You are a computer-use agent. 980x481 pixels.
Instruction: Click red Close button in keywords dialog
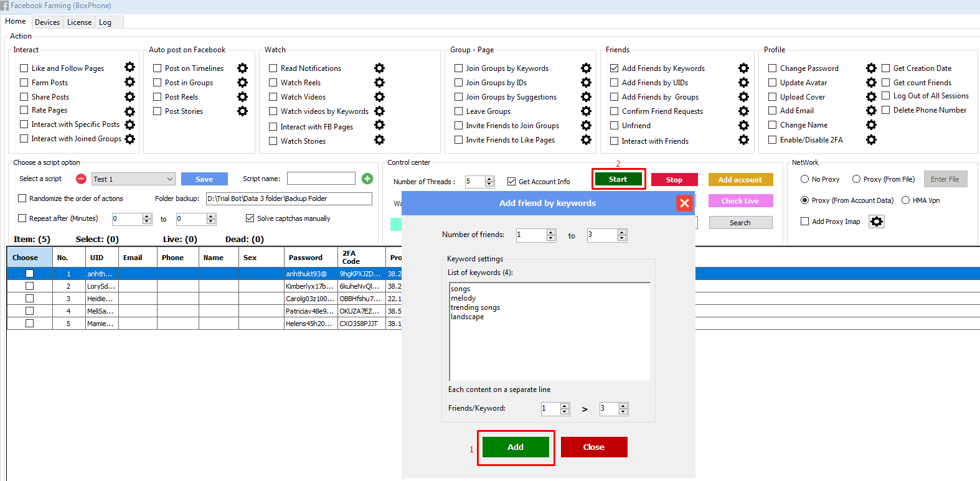tap(594, 447)
